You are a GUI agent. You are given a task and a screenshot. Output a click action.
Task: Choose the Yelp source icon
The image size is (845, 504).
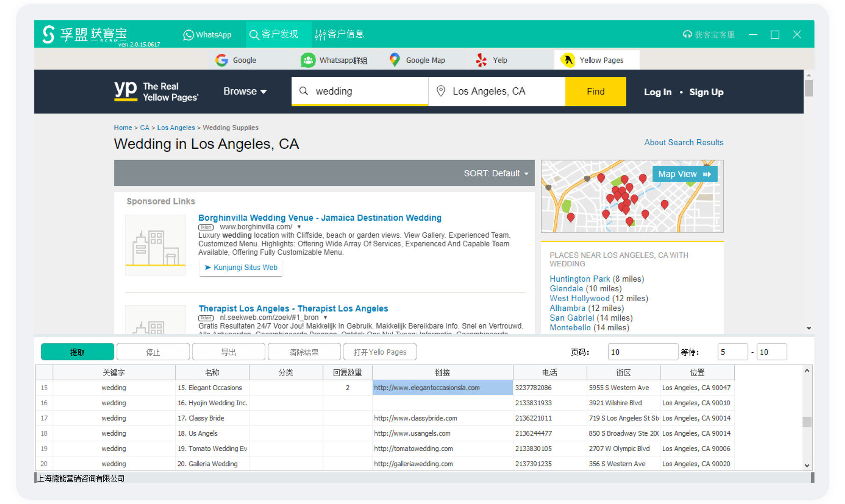(481, 60)
